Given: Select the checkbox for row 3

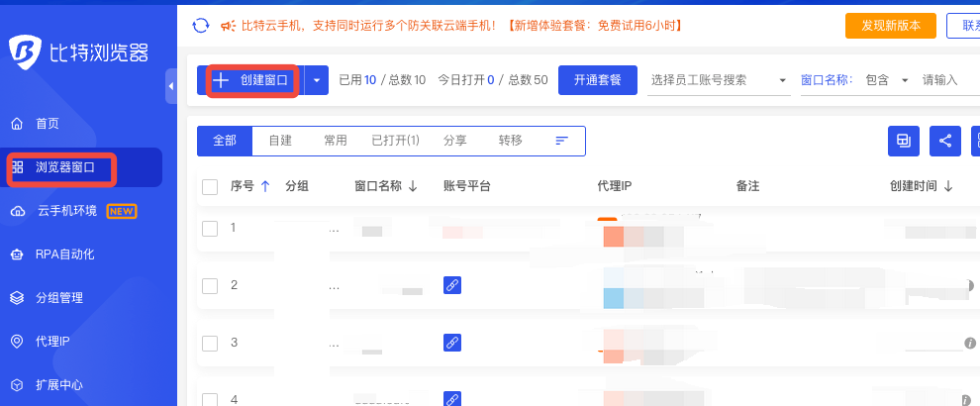Looking at the screenshot, I should click(x=210, y=344).
